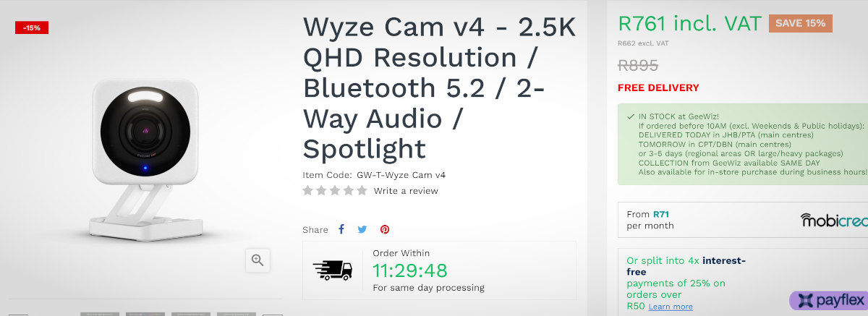Open the Write a review link
868x316 pixels.
[x=406, y=191]
